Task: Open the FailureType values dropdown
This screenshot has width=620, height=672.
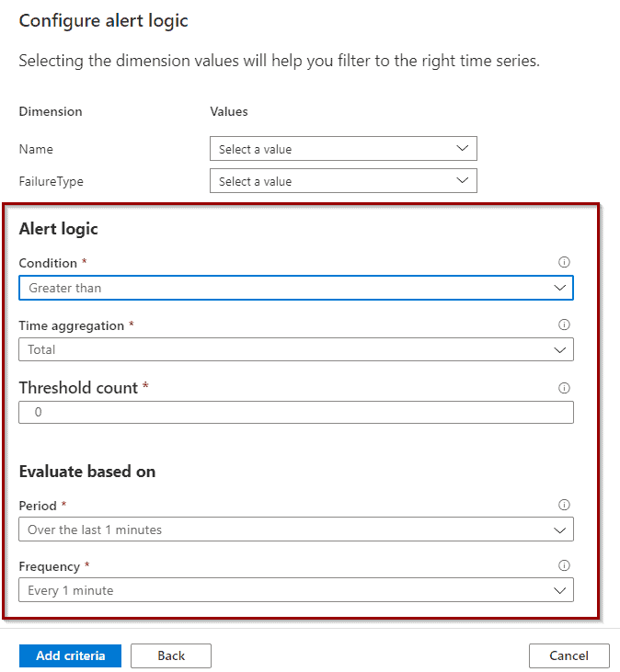Action: click(x=343, y=181)
